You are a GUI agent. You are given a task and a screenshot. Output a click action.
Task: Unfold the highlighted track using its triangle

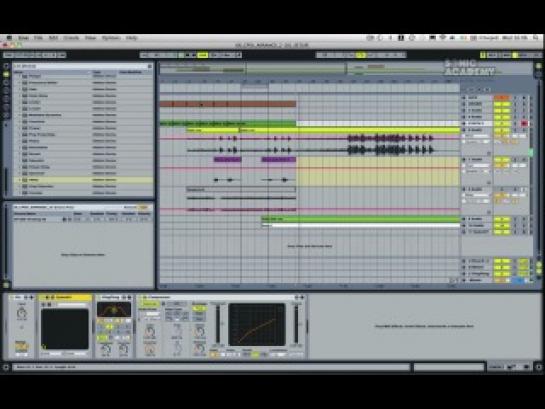464,123
